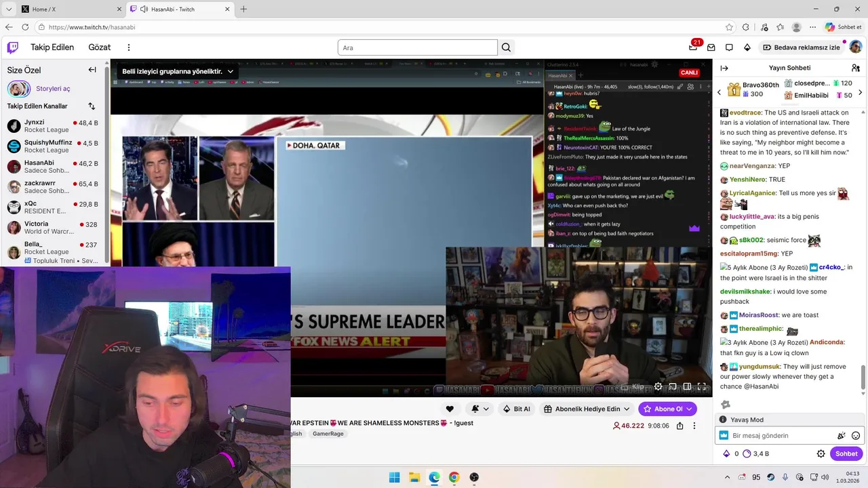Toggle fullscreen on the video player
Image resolution: width=868 pixels, height=488 pixels.
[x=702, y=386]
